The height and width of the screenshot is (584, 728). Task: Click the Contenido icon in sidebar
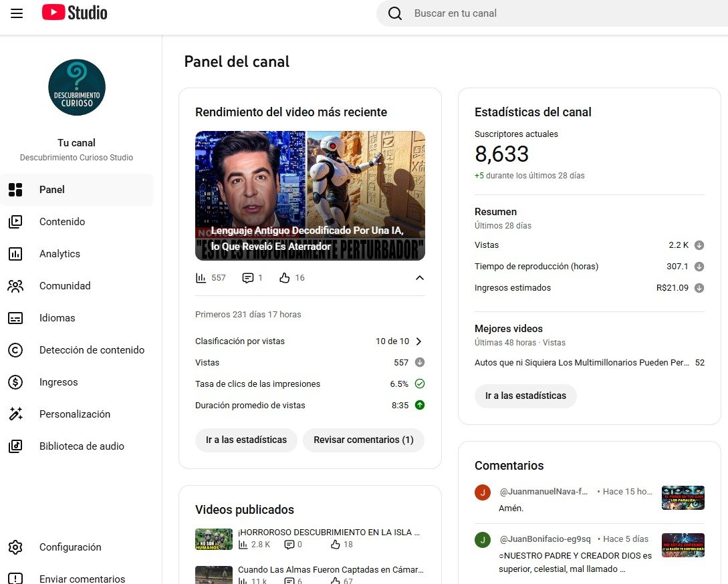[x=15, y=222]
